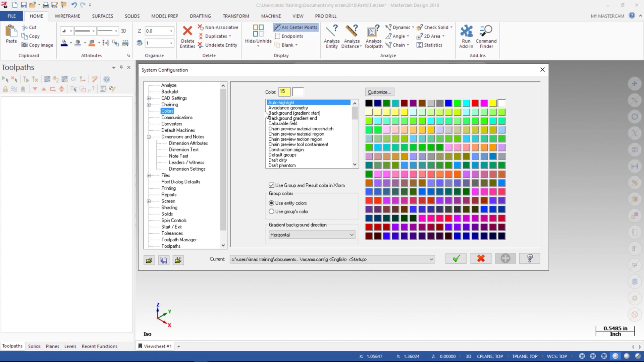This screenshot has height=362, width=644.
Task: Toggle Use Group and Result color in XForm
Action: pos(271,185)
